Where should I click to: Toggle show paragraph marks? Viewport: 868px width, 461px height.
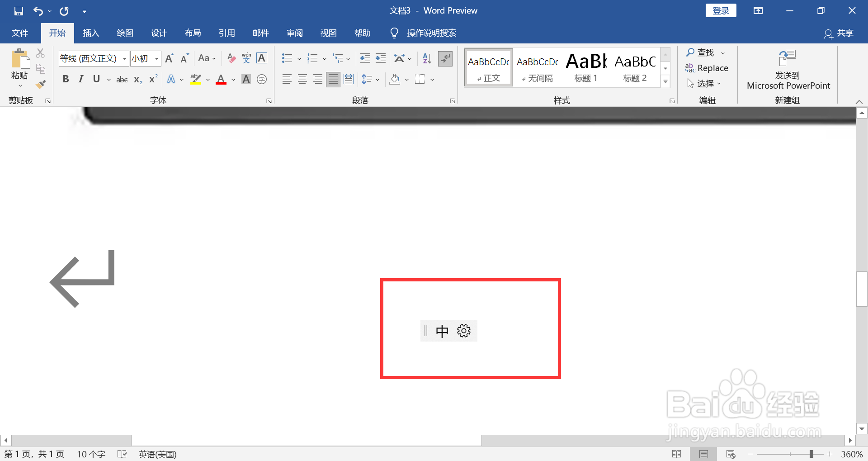pyautogui.click(x=445, y=58)
